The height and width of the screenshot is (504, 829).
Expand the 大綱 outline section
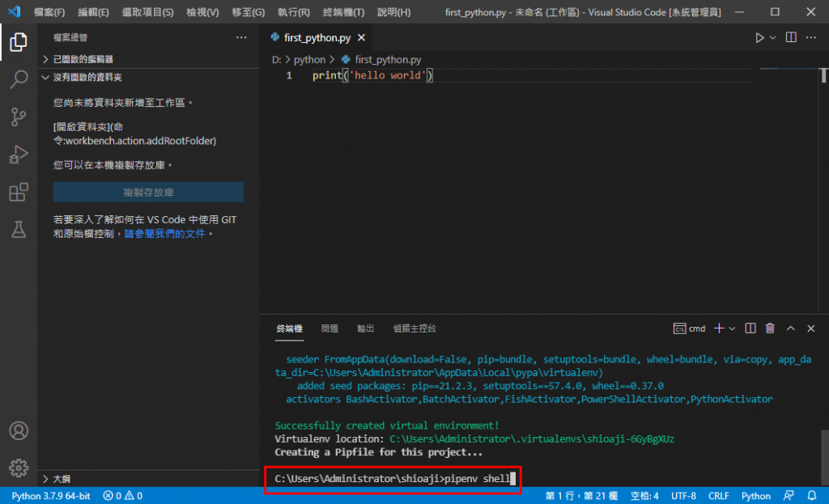(57, 479)
